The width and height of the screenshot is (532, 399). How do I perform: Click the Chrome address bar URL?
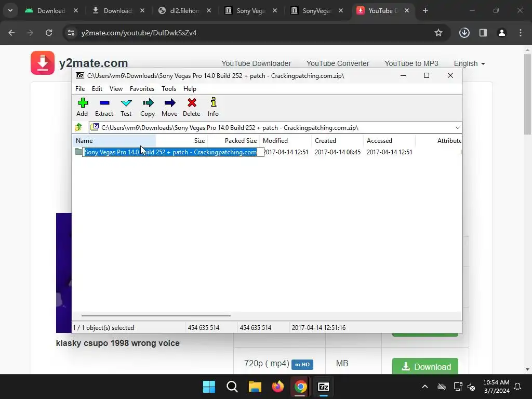point(139,33)
